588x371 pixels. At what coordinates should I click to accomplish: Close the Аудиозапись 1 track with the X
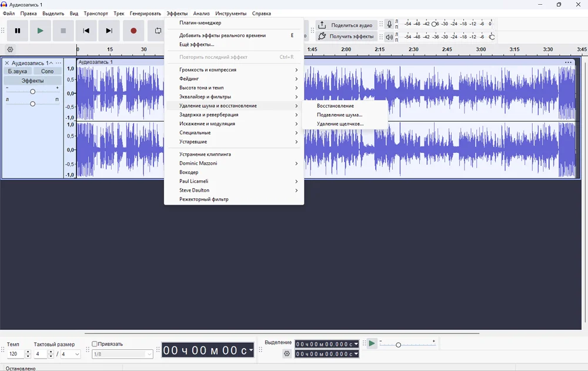pyautogui.click(x=7, y=63)
